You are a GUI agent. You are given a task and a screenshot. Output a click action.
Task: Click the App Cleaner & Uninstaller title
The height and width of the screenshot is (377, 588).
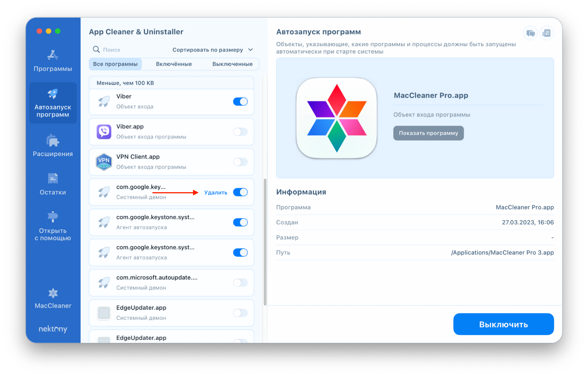point(136,32)
